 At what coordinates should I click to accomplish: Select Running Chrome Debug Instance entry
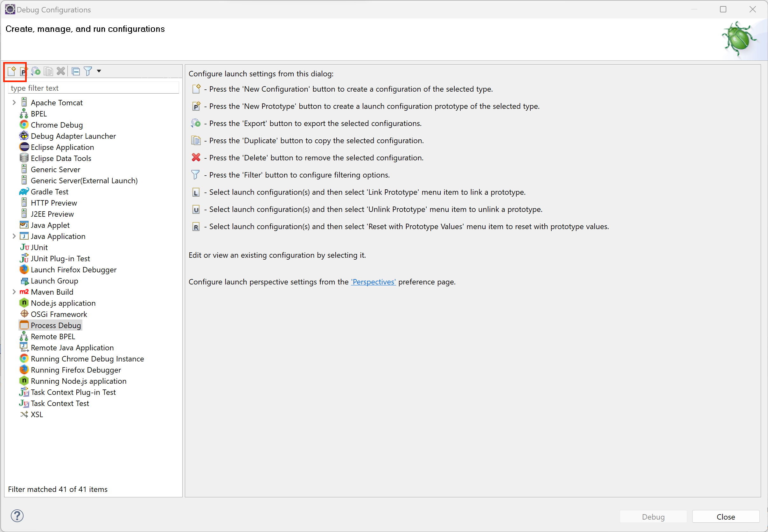pos(87,359)
